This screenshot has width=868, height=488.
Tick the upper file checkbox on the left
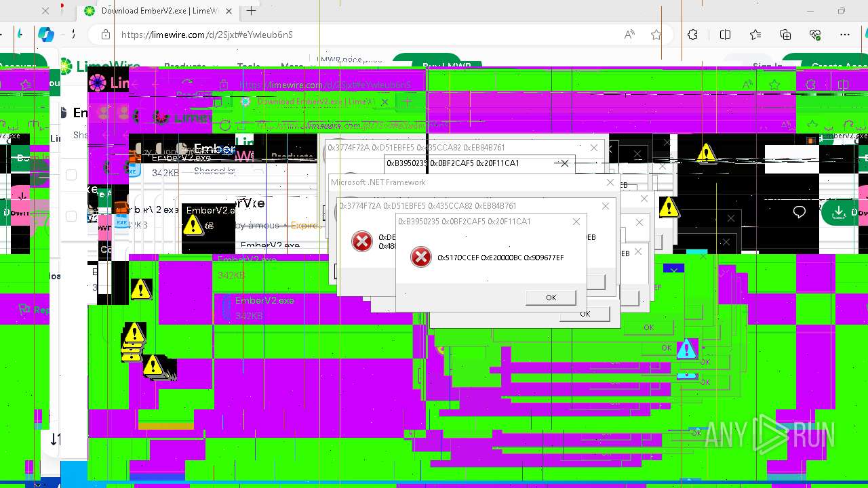tap(71, 175)
